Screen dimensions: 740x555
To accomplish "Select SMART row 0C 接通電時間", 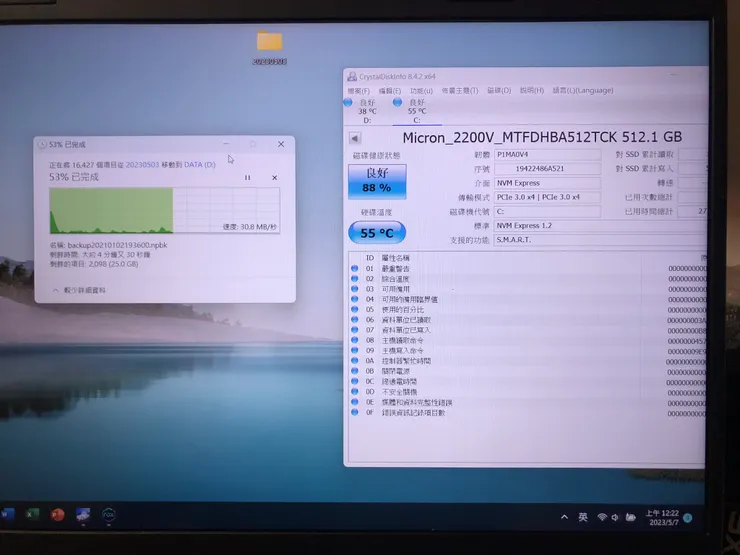I will coord(528,382).
